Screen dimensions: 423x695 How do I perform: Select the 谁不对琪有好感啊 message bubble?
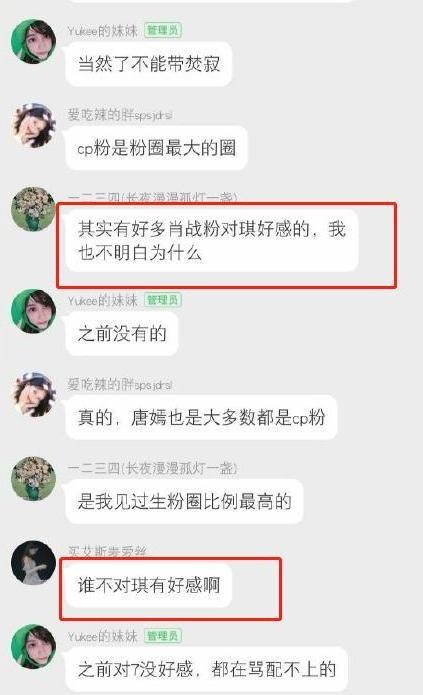pos(149,586)
